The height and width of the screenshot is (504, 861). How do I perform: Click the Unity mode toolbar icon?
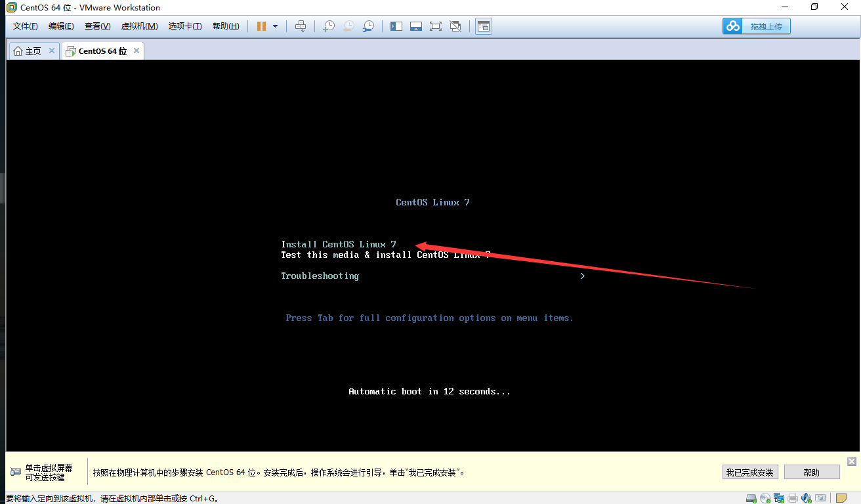point(455,26)
